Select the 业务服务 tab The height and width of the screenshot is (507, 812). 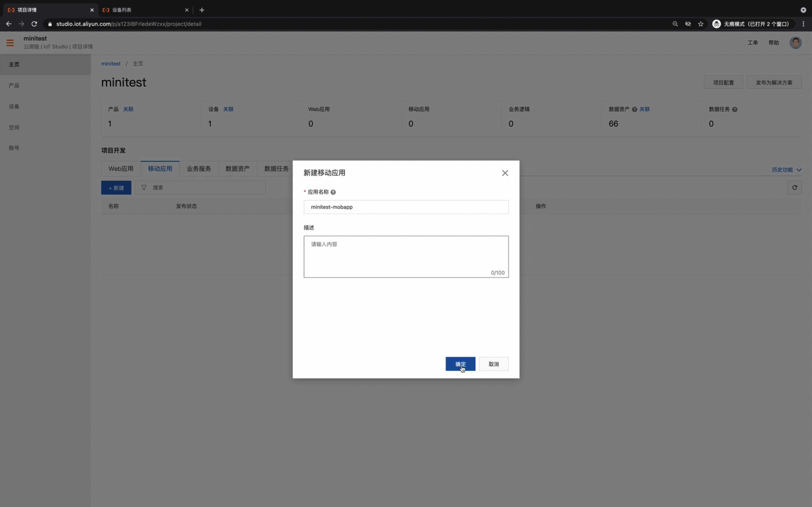pos(199,169)
